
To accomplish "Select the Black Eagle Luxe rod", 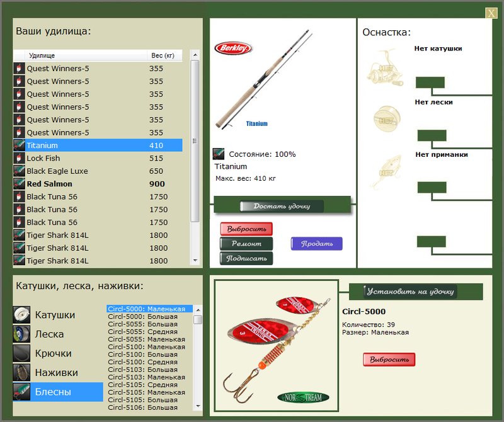I will click(98, 171).
